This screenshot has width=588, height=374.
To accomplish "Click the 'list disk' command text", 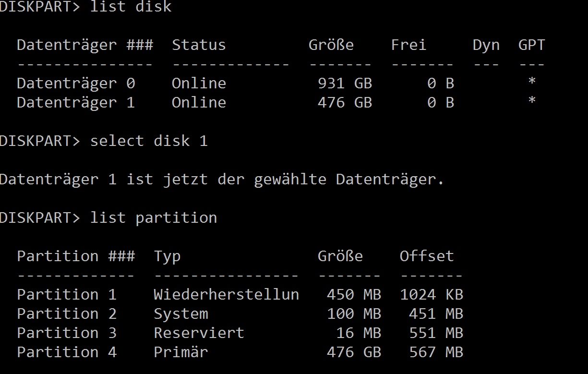I will tap(131, 7).
